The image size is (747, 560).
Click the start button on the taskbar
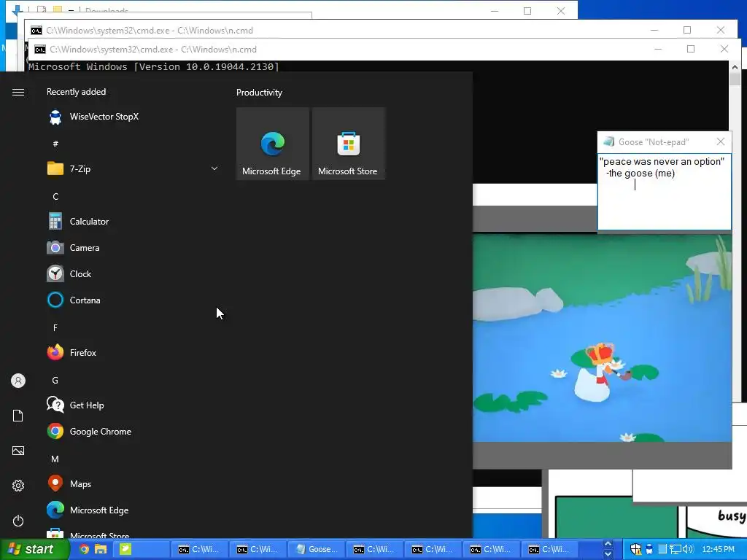point(34,549)
